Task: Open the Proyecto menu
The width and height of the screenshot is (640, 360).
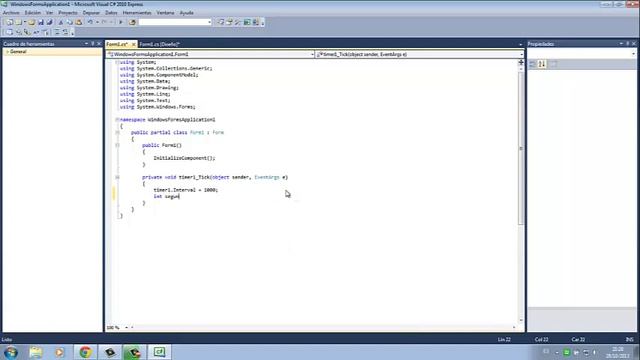Action: click(68, 13)
